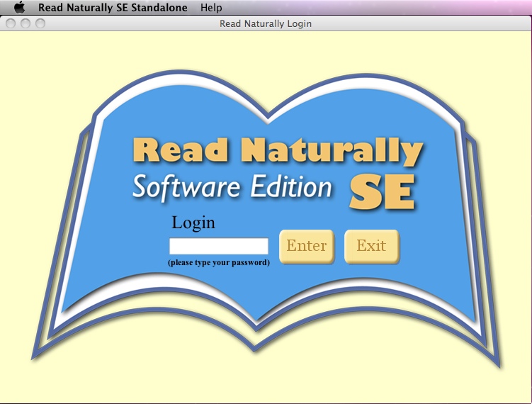This screenshot has height=404, width=532.
Task: Click the Software Edition subtitle text
Action: click(232, 187)
